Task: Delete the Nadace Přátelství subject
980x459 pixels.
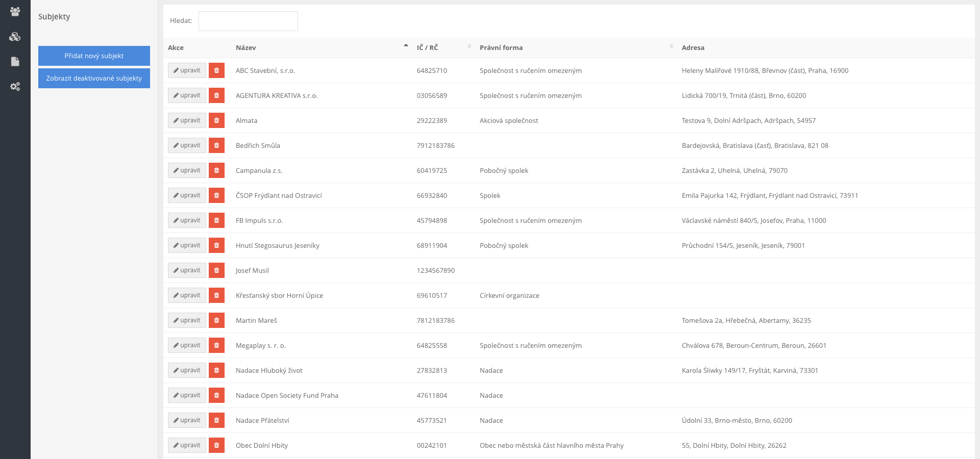Action: point(216,420)
